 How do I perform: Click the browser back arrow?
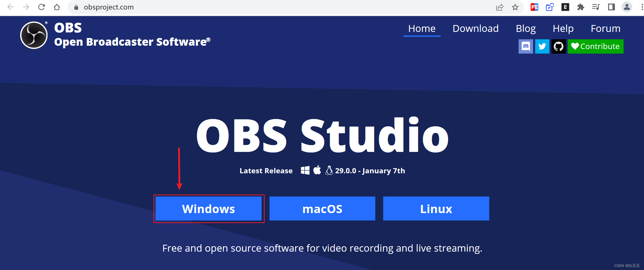pos(11,7)
